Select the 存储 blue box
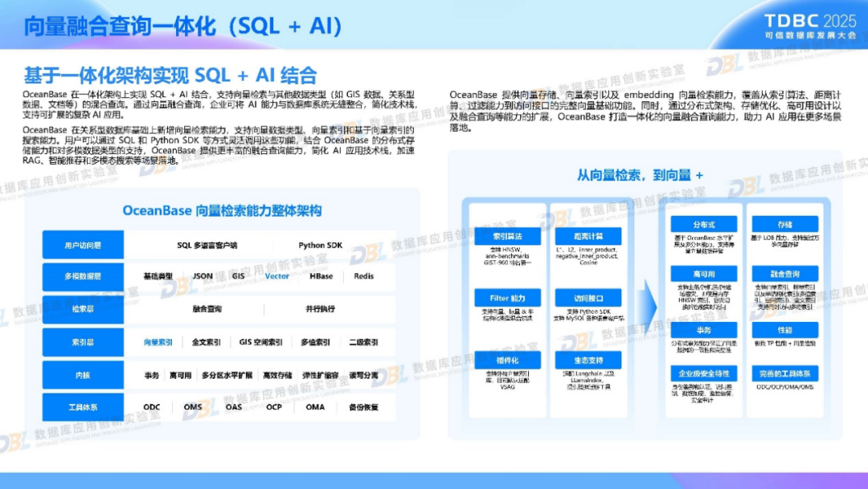868x489 pixels. point(785,225)
